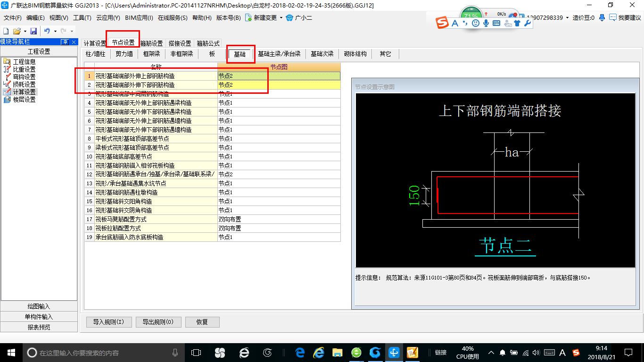This screenshot has height=362, width=644.
Task: Open the 版本号(B) menu
Action: tap(228, 18)
